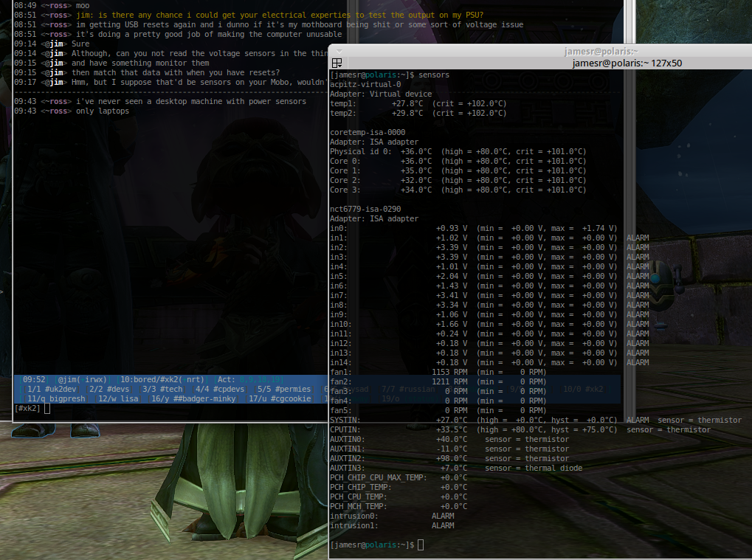The height and width of the screenshot is (560, 752).
Task: Select '12/w lisa' in the IRC window list
Action: [118, 398]
